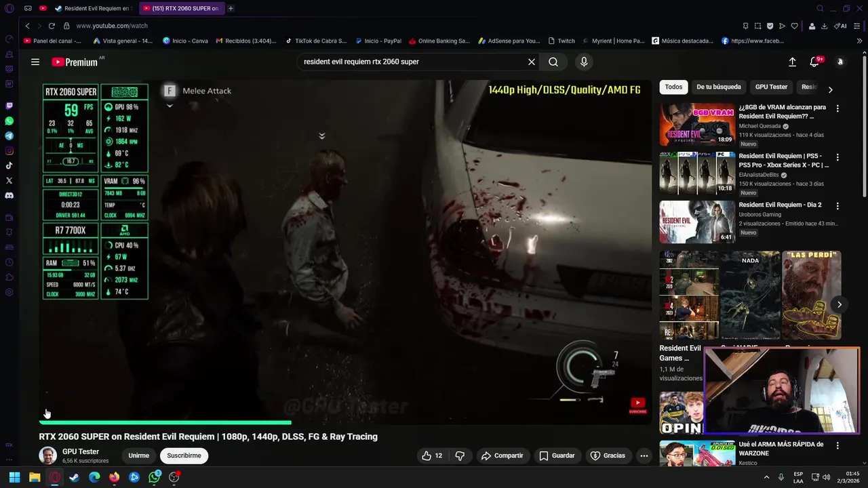Open the YouTube upload/create icon
The height and width of the screenshot is (488, 868).
(x=792, y=62)
